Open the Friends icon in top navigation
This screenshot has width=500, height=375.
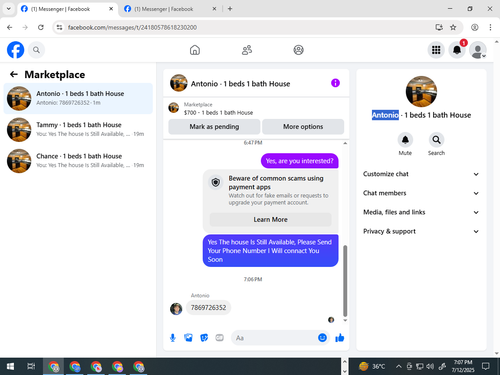pyautogui.click(x=247, y=50)
